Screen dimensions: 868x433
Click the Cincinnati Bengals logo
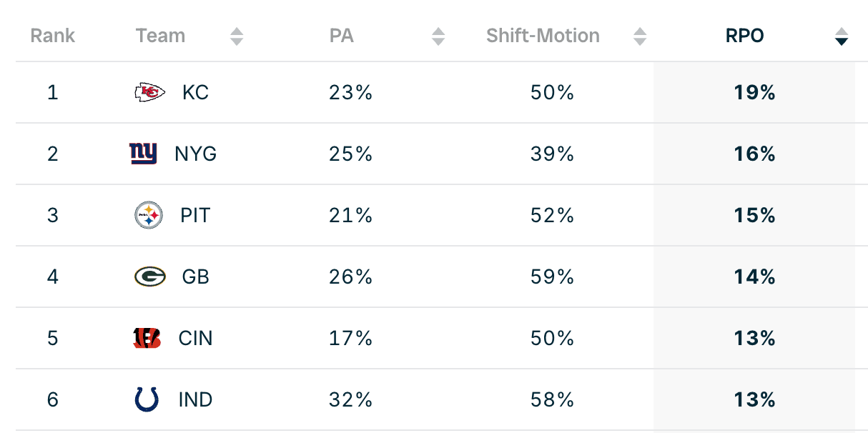click(147, 338)
